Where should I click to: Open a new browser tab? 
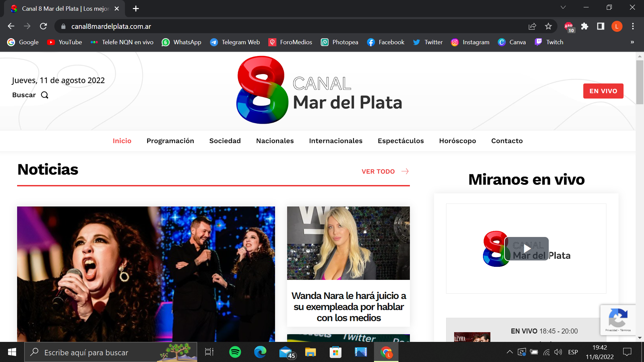coord(136,9)
